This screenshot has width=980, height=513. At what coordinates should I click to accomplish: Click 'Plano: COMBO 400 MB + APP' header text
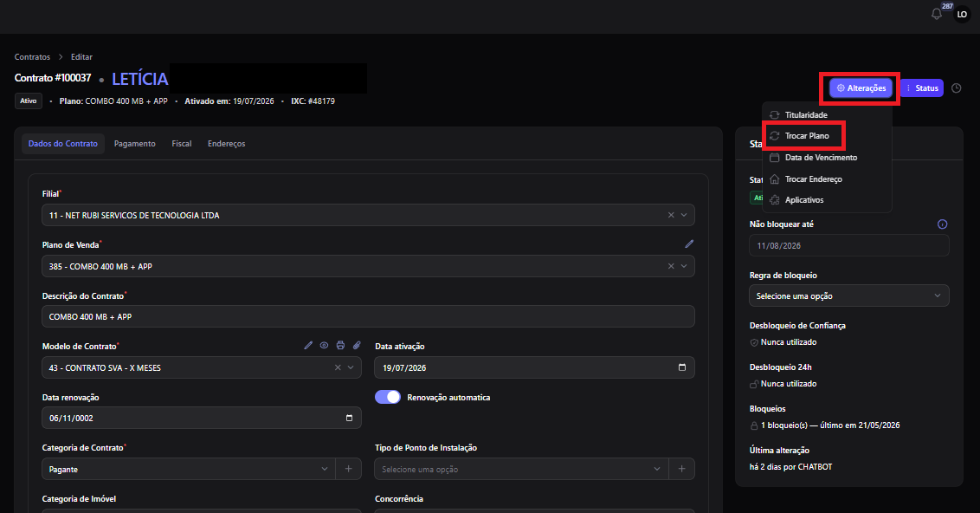coord(113,101)
